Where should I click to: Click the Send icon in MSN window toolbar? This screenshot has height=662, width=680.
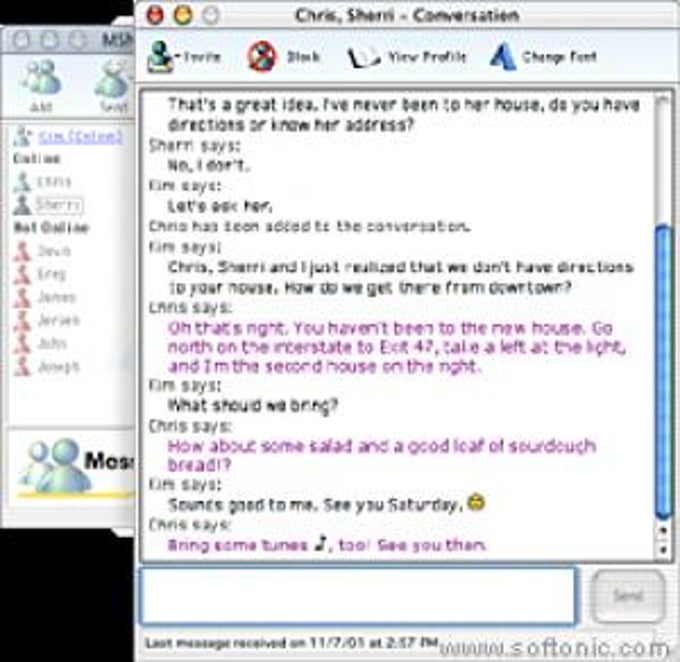pos(112,79)
